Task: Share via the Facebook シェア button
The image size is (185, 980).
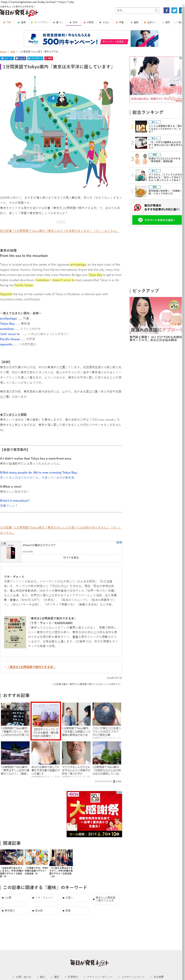Action: pos(21,58)
